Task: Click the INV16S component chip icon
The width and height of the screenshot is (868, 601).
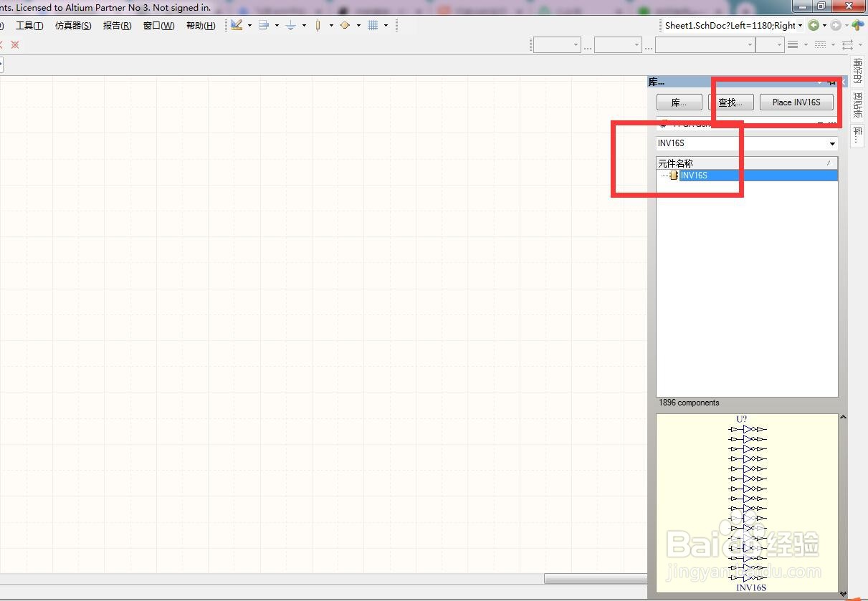Action: pos(674,176)
